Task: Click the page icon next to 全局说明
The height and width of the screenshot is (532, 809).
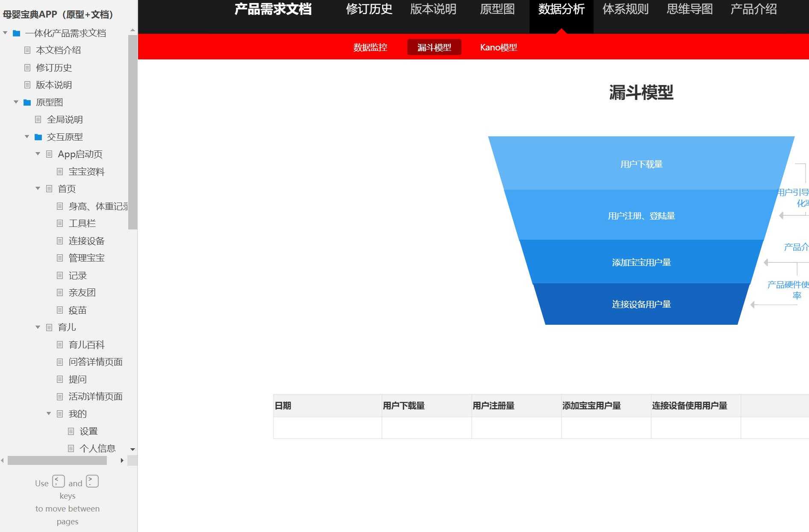Action: pyautogui.click(x=38, y=119)
